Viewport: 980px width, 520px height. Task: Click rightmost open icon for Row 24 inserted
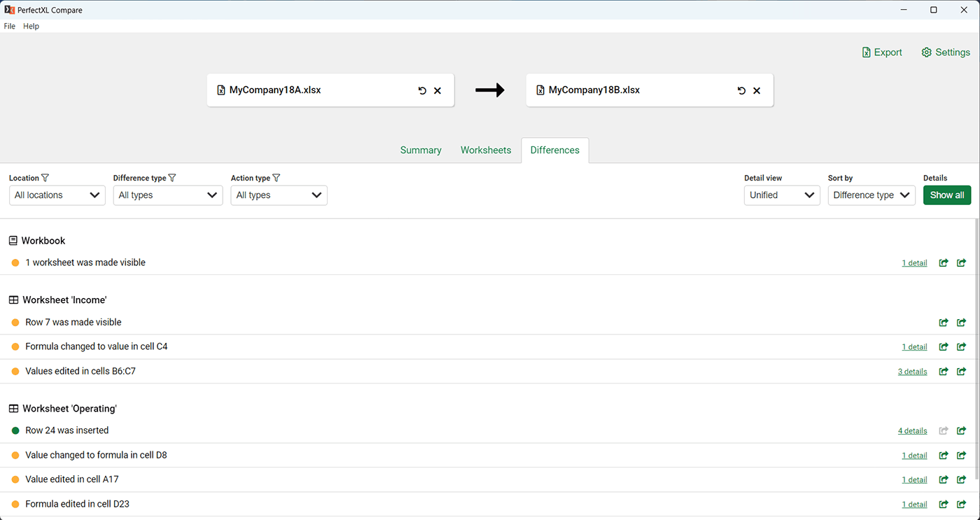pyautogui.click(x=961, y=431)
